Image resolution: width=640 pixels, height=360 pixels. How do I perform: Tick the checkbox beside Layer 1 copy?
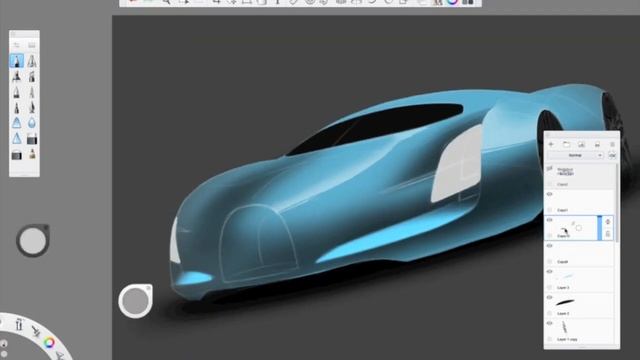(549, 339)
